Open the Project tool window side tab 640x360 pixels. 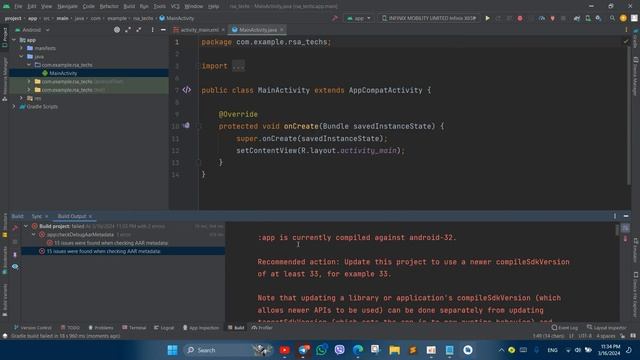[x=4, y=37]
